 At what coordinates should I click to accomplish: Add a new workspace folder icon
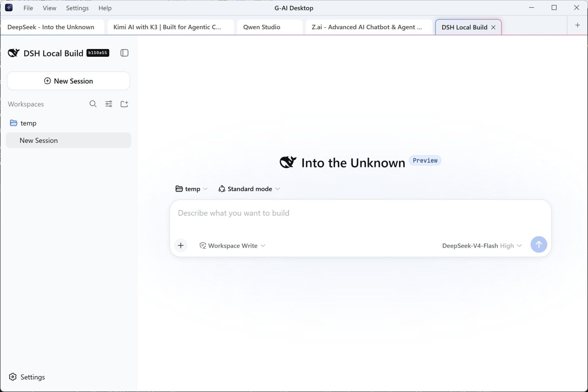coord(124,104)
